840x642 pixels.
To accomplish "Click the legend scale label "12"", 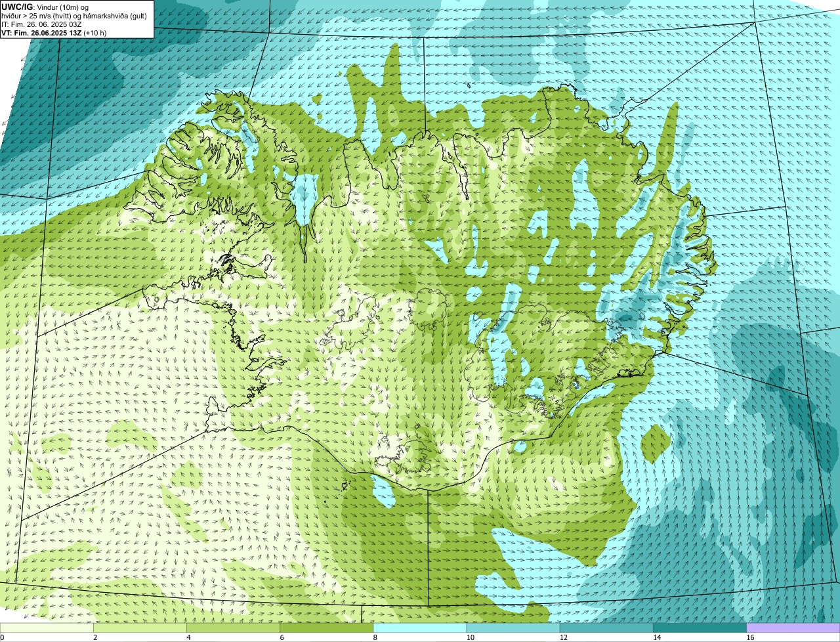I will [564, 637].
